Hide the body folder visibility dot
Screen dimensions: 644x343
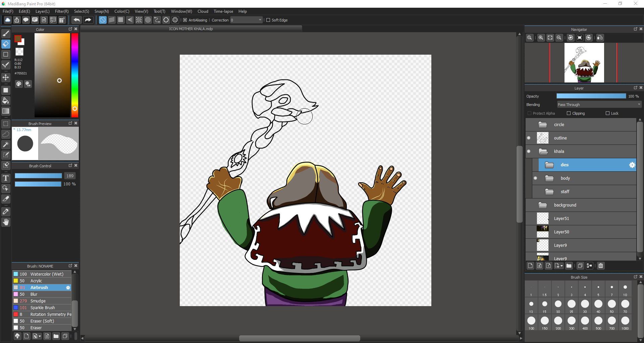pyautogui.click(x=536, y=178)
